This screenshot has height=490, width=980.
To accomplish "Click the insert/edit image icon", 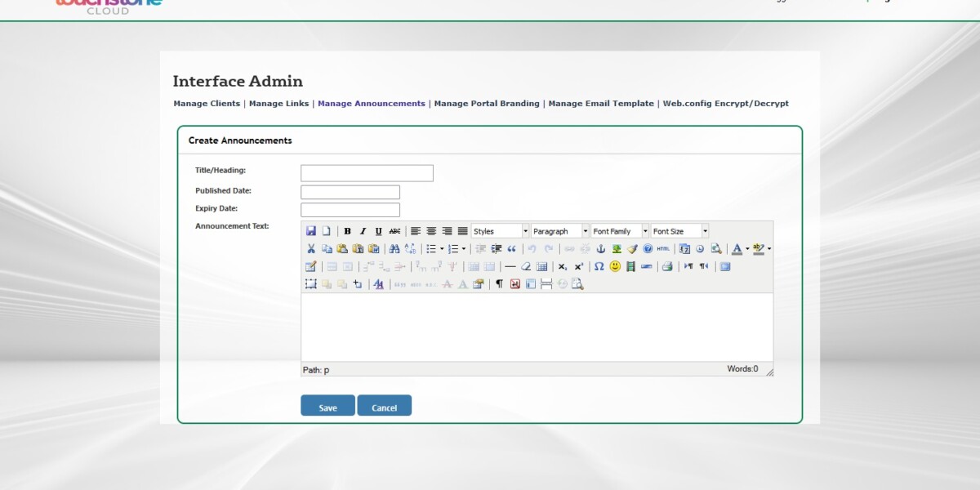I will tap(617, 249).
